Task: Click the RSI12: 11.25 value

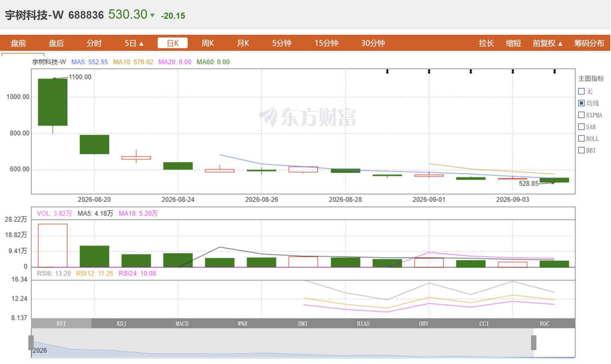Action: (x=95, y=273)
